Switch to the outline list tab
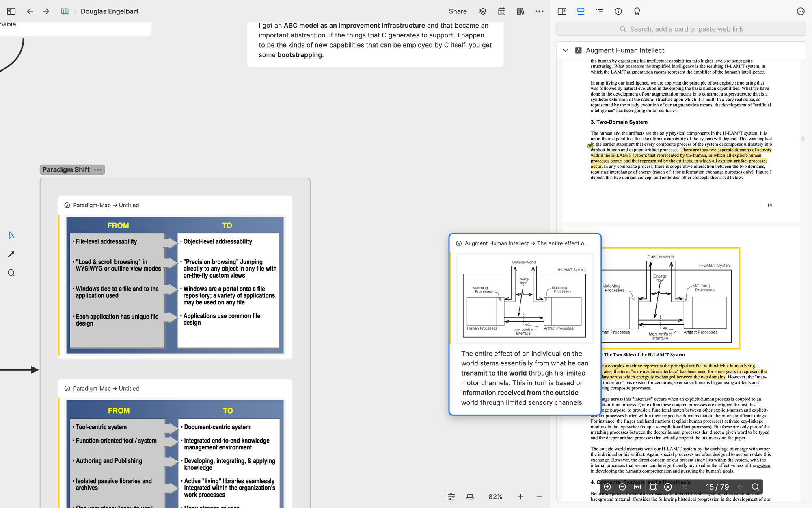The image size is (812, 508). [600, 11]
